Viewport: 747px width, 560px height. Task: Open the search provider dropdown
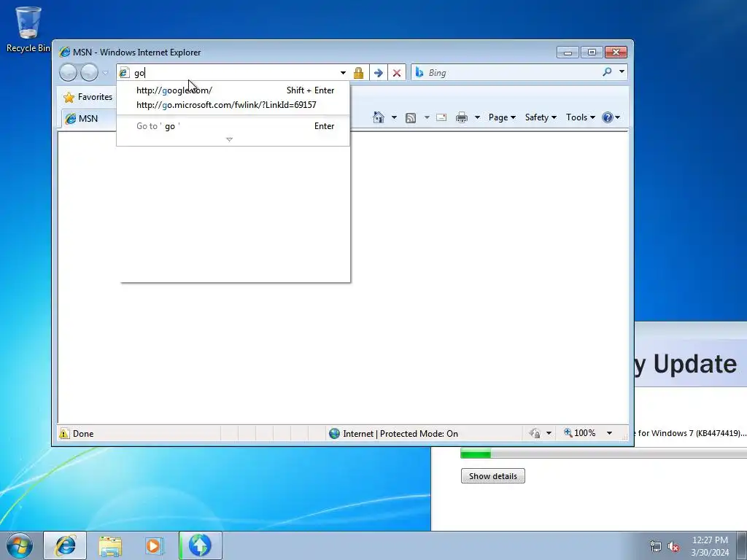click(622, 72)
